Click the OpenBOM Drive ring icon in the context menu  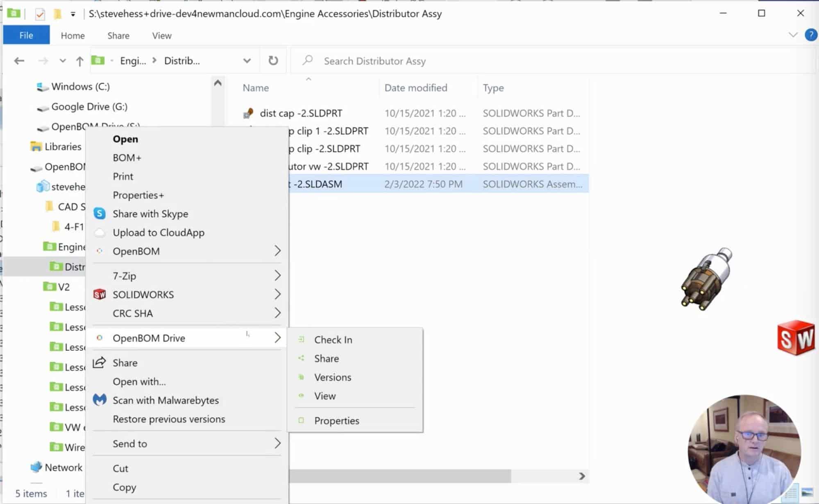pyautogui.click(x=99, y=338)
